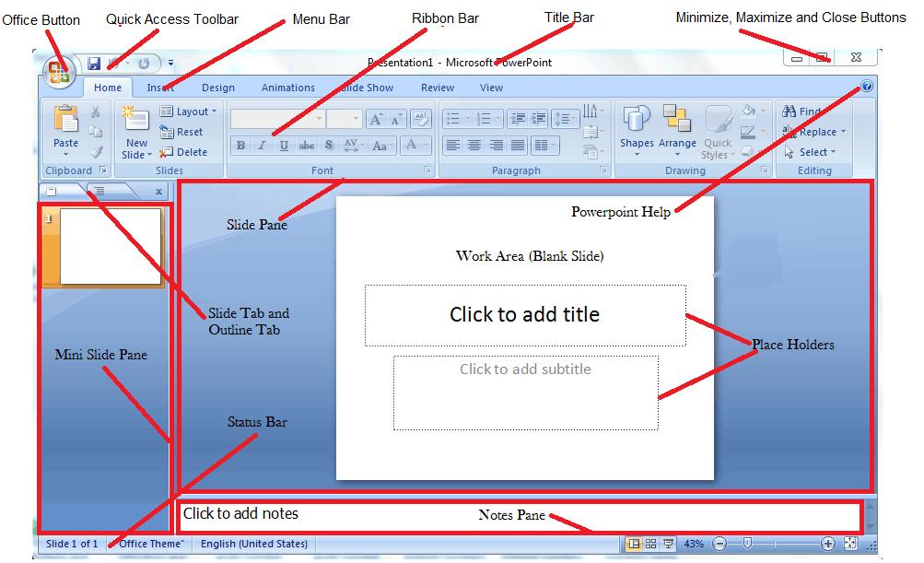This screenshot has height=563, width=924.
Task: Click Clear All Formatting icon
Action: [x=421, y=119]
